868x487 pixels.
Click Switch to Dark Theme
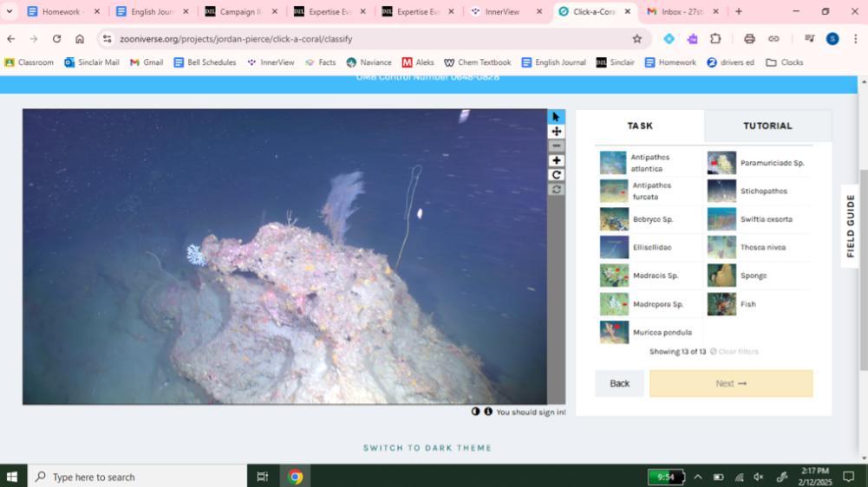[x=427, y=448]
